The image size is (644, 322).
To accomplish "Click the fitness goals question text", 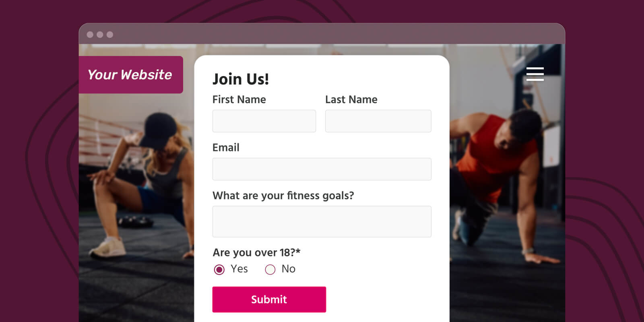I will click(x=283, y=196).
